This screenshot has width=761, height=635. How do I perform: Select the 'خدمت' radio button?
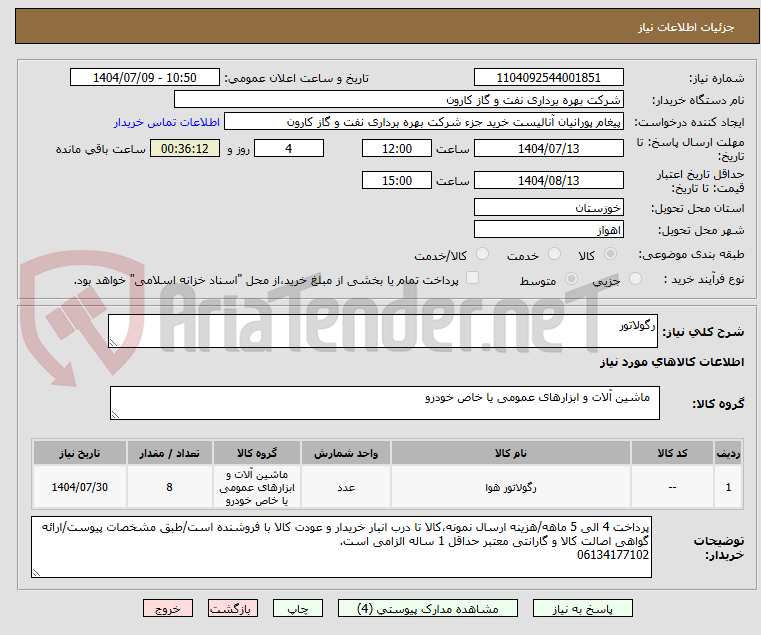554,253
